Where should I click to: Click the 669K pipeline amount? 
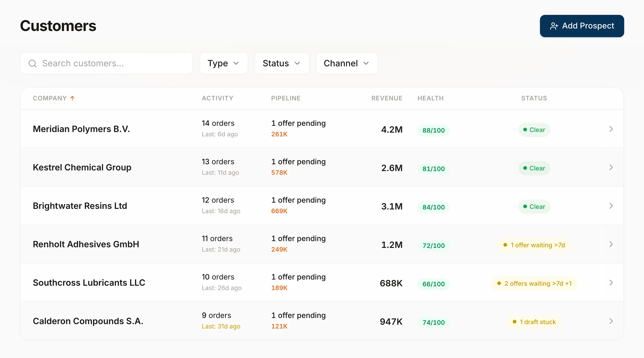279,211
